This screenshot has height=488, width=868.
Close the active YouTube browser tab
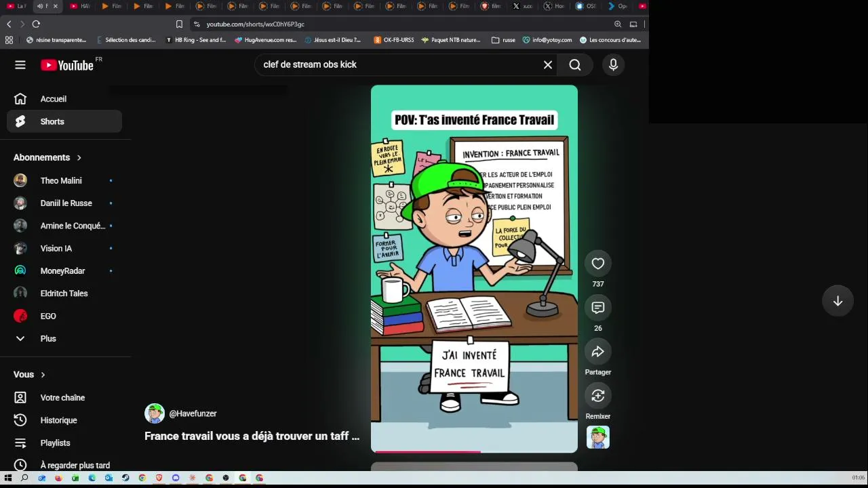(x=56, y=6)
